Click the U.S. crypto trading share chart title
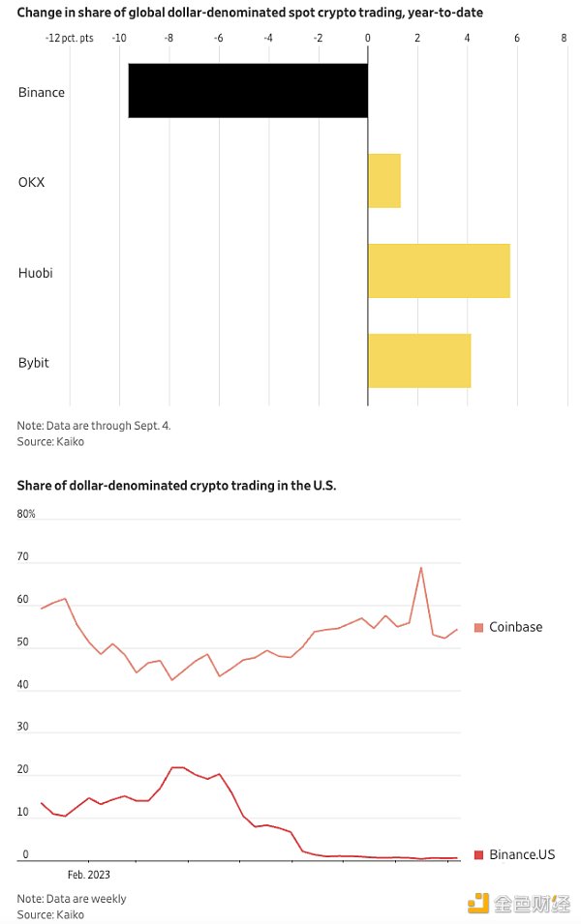This screenshot has width=581, height=924. tap(176, 484)
